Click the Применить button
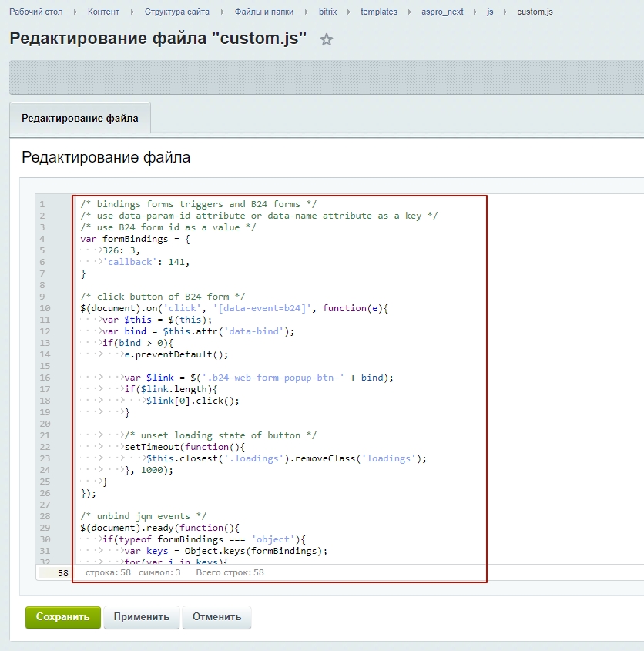 tap(142, 617)
